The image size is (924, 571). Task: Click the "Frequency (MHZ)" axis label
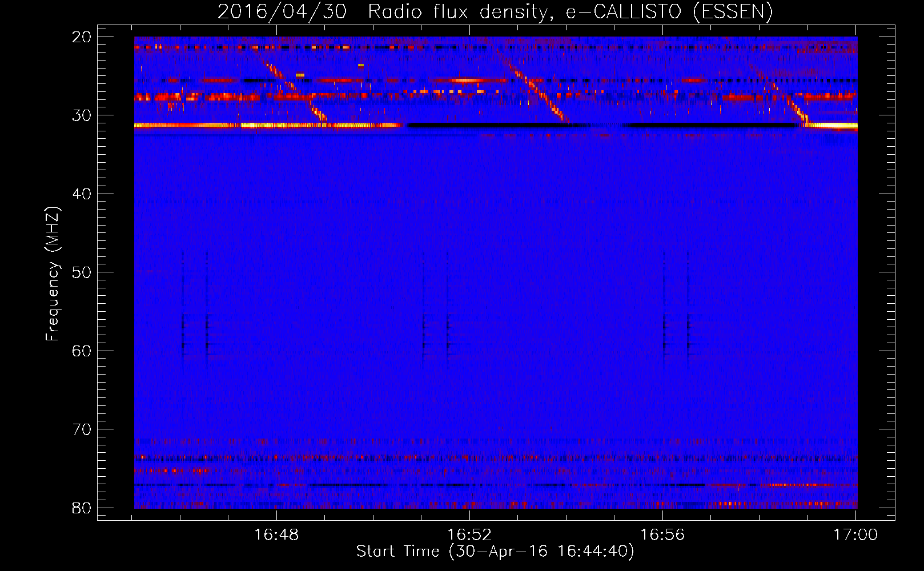click(53, 274)
